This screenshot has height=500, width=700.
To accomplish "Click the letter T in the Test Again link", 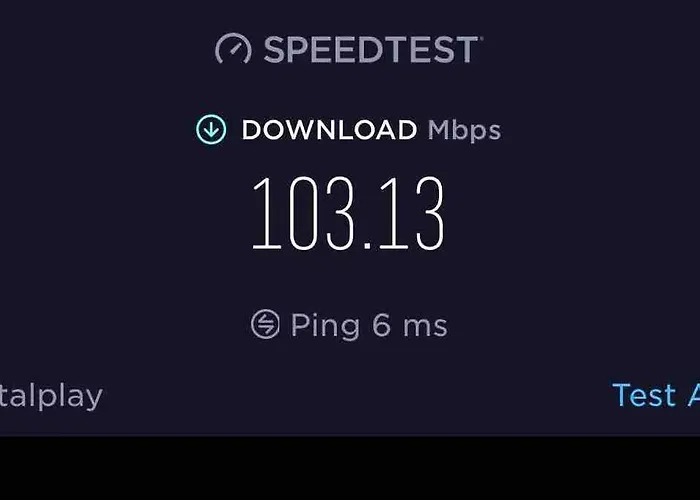I will pos(622,395).
